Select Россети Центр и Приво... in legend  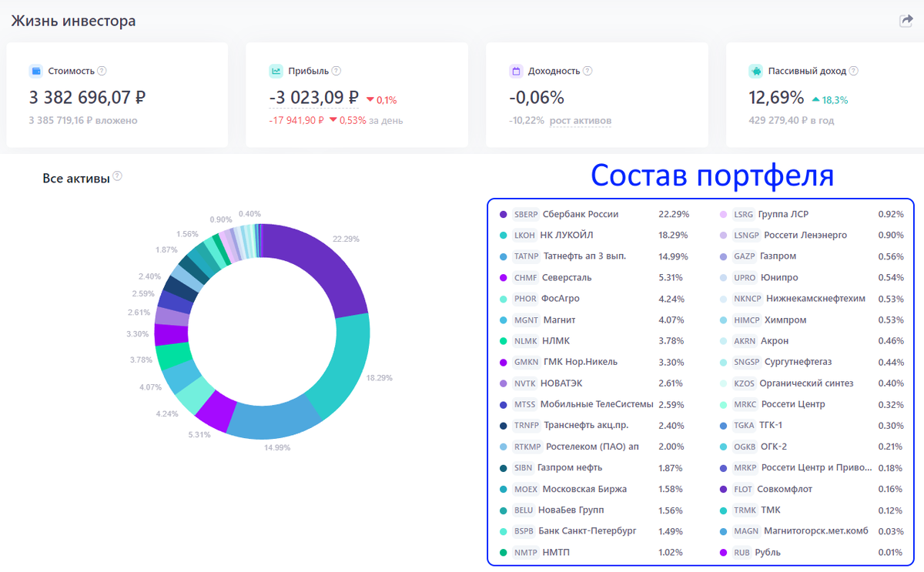817,468
